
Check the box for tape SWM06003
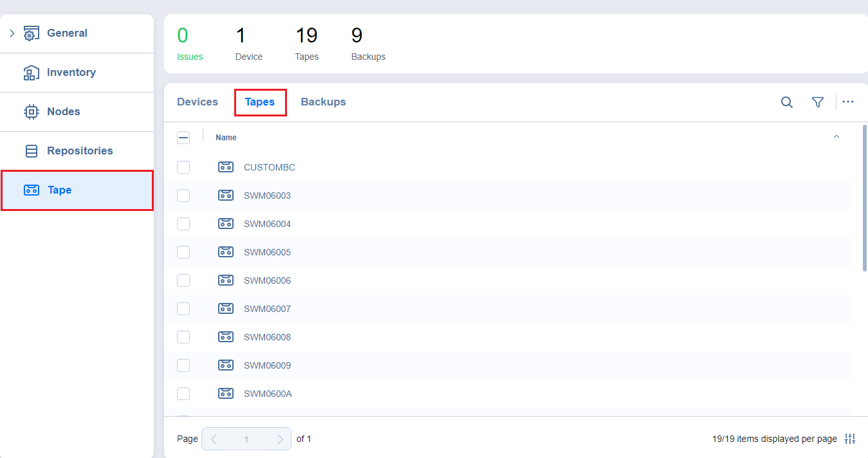(183, 196)
